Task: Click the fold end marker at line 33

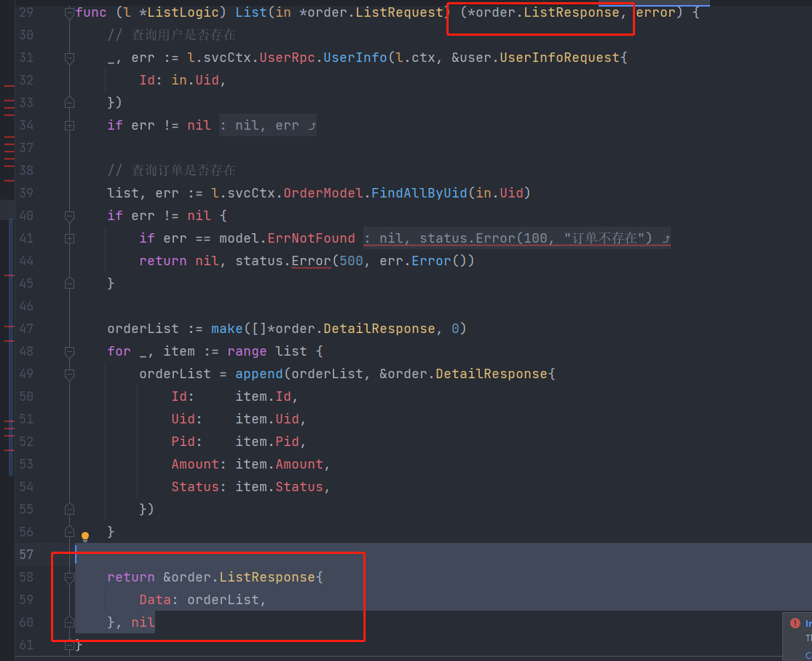Action: pyautogui.click(x=69, y=103)
